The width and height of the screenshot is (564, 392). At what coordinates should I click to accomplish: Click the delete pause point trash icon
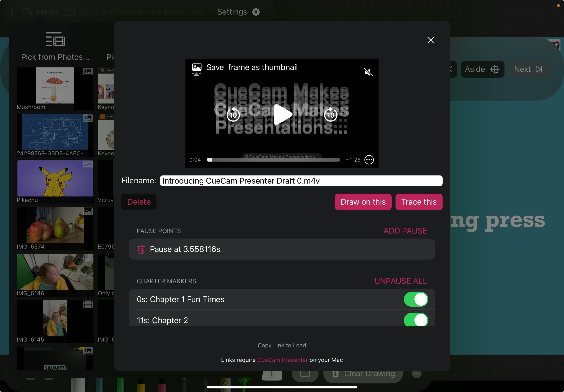[x=141, y=249]
